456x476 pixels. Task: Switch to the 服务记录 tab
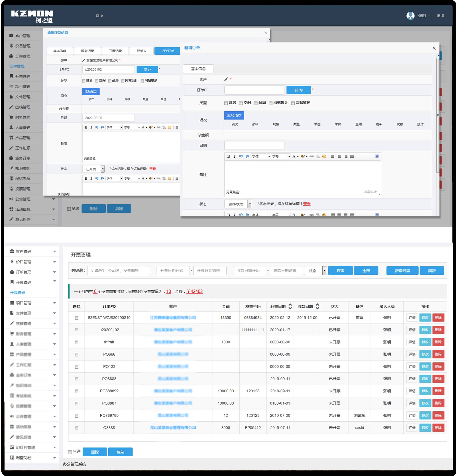[x=87, y=51]
